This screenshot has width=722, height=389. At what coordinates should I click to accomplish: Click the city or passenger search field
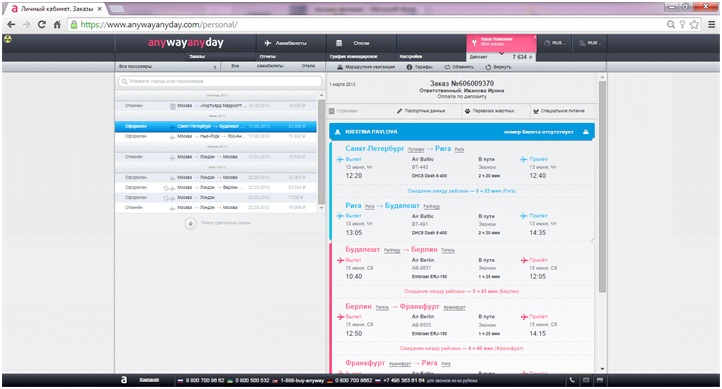220,81
